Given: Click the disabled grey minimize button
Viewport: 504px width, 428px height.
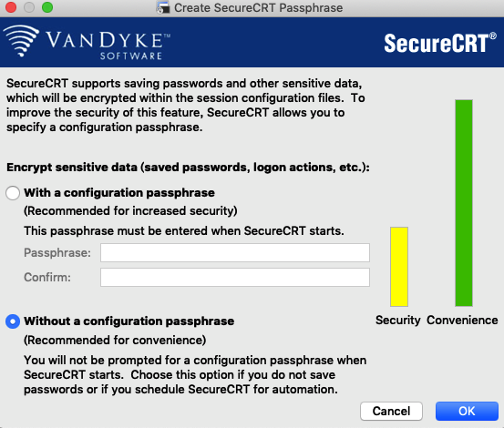Looking at the screenshot, I should click(x=29, y=7).
